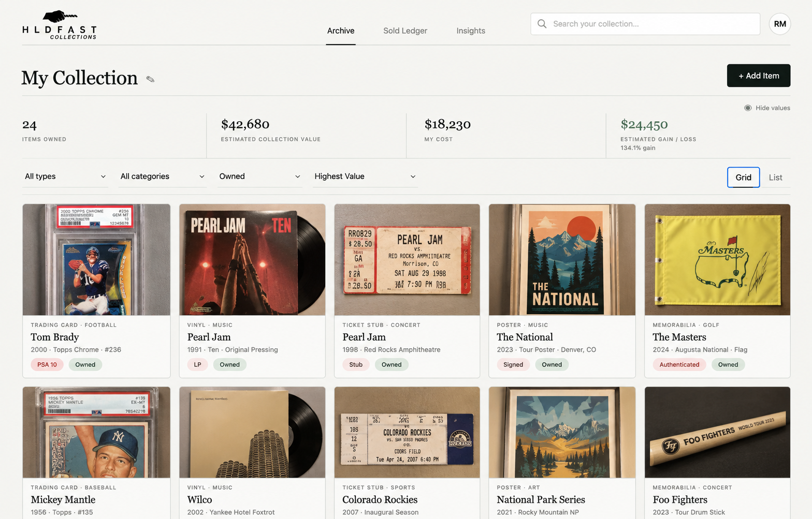Screen dimensions: 812x519
Task: Open the Tom Brady card thumbnail
Action: [96, 260]
